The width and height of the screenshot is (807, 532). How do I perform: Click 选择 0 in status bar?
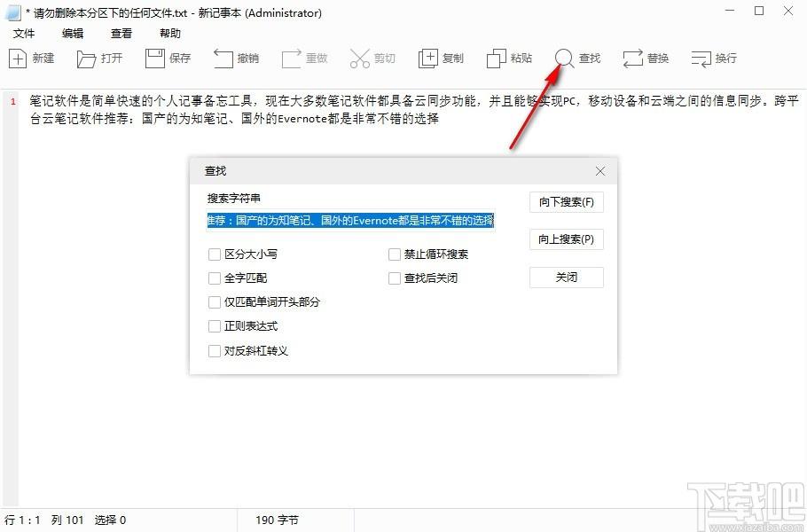coord(110,520)
